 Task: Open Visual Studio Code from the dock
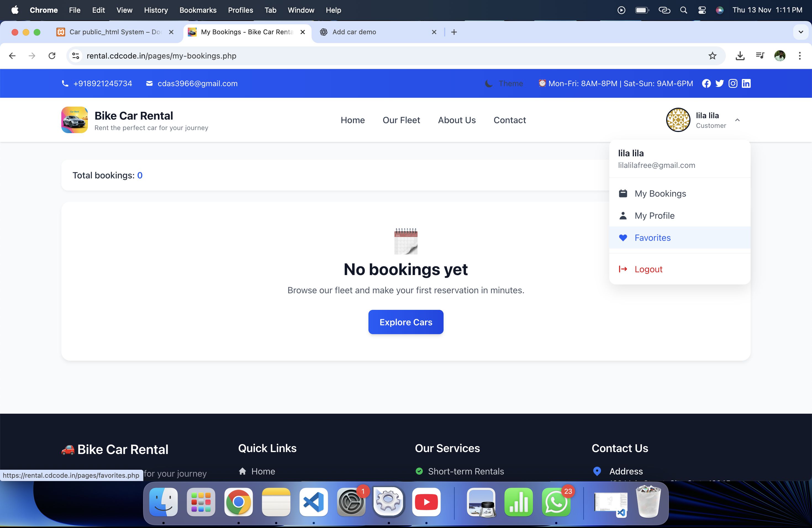tap(313, 502)
